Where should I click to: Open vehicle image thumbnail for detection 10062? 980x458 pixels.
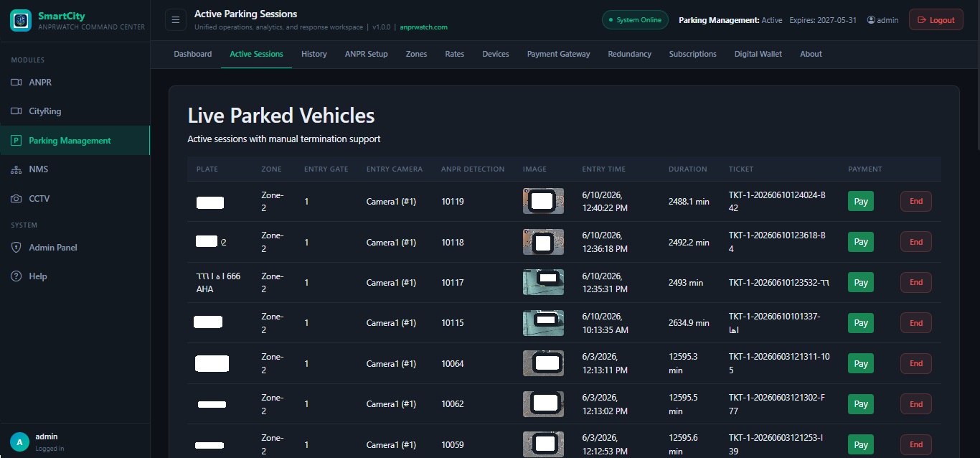(543, 404)
